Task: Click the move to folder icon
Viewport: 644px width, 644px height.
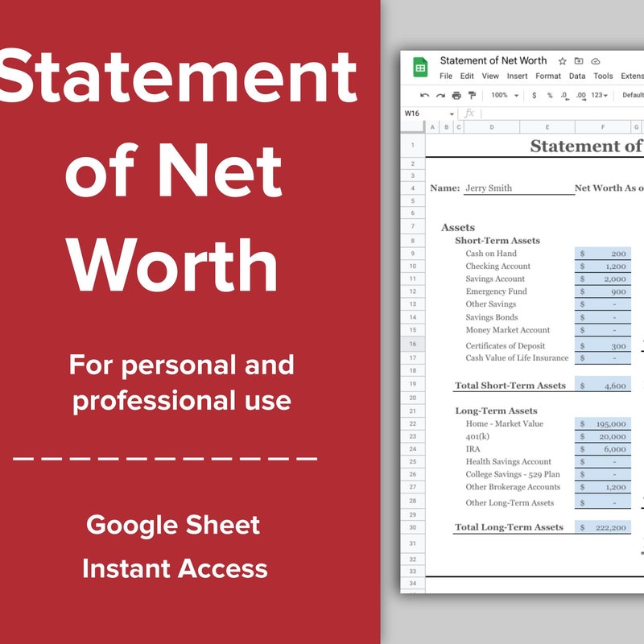Action: [x=579, y=61]
